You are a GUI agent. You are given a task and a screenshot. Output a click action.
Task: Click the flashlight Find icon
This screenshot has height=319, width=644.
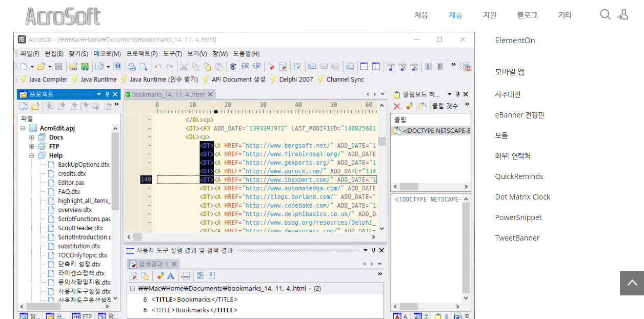pos(271,67)
